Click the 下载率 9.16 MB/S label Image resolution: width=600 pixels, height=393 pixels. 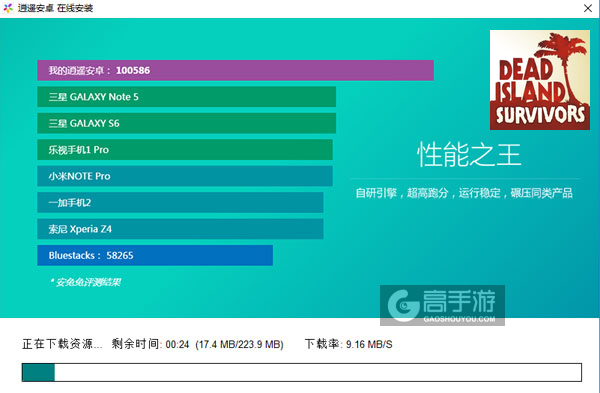click(x=348, y=344)
